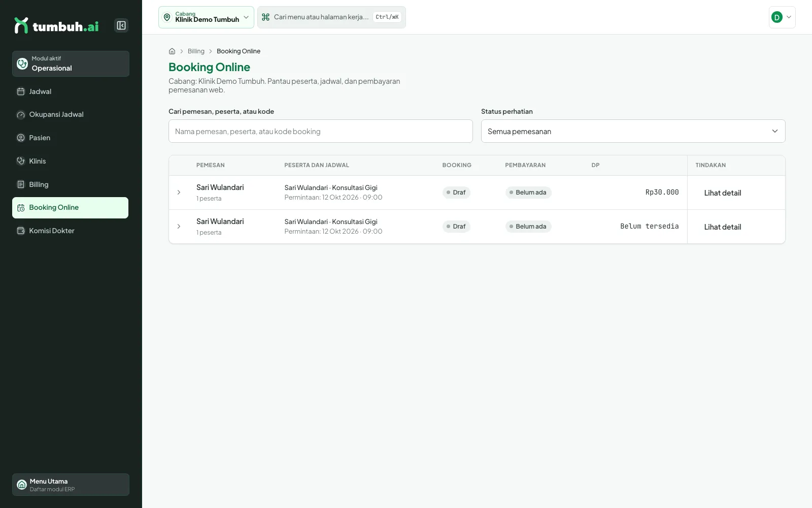Click the Belum tersedia DP value
Viewport: 812px width, 508px height.
click(x=649, y=226)
